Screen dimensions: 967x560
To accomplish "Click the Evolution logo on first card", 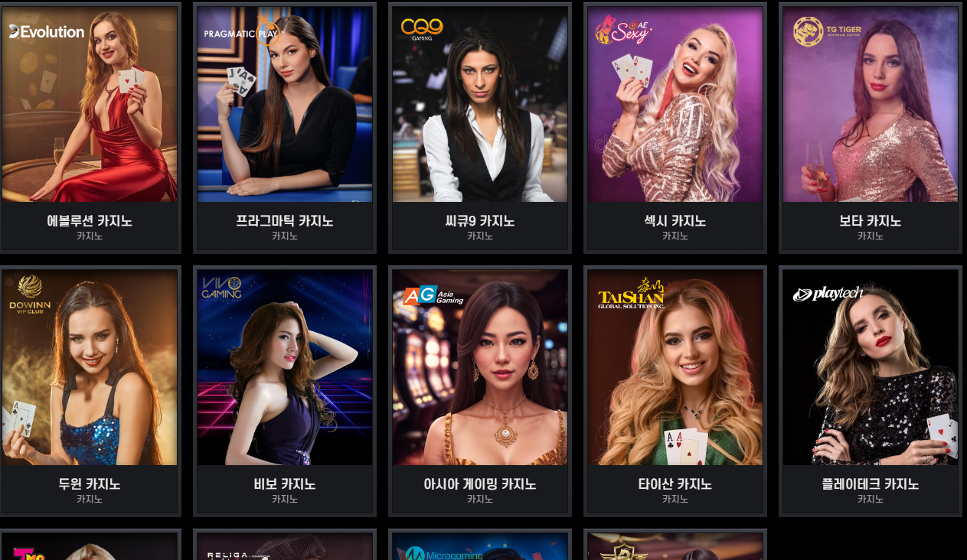I will 47,31.
